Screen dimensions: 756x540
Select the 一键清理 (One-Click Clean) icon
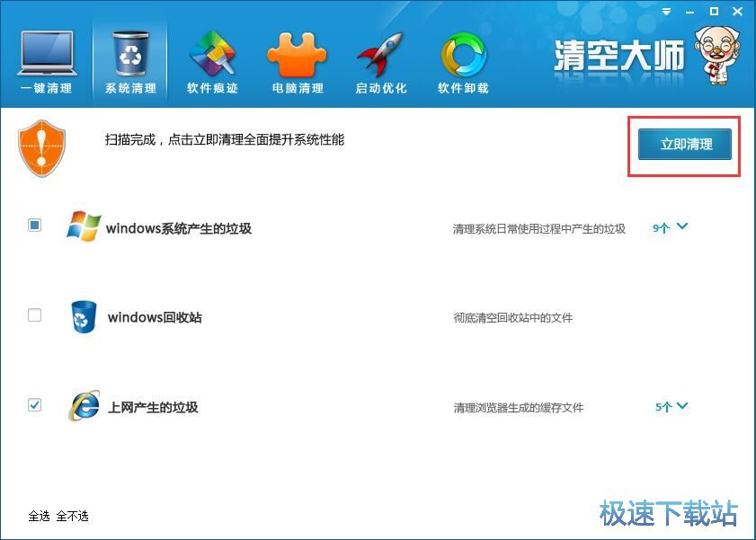[x=47, y=54]
